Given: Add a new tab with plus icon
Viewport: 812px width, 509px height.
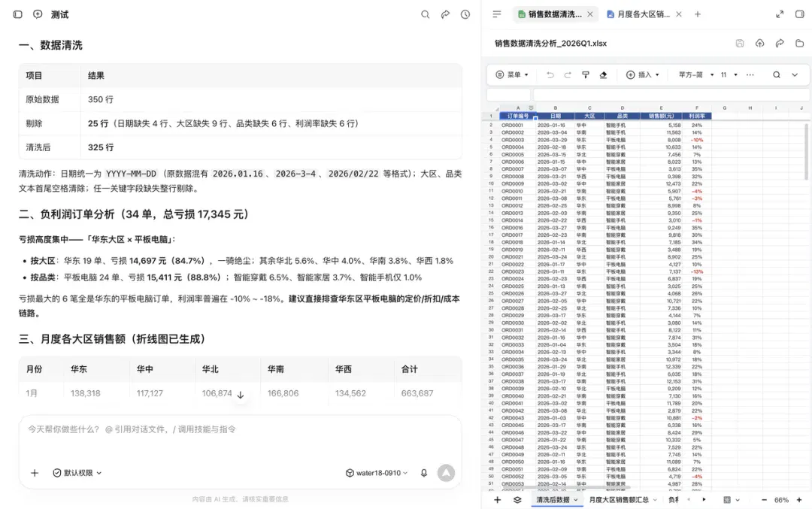Looking at the screenshot, I should 698,14.
